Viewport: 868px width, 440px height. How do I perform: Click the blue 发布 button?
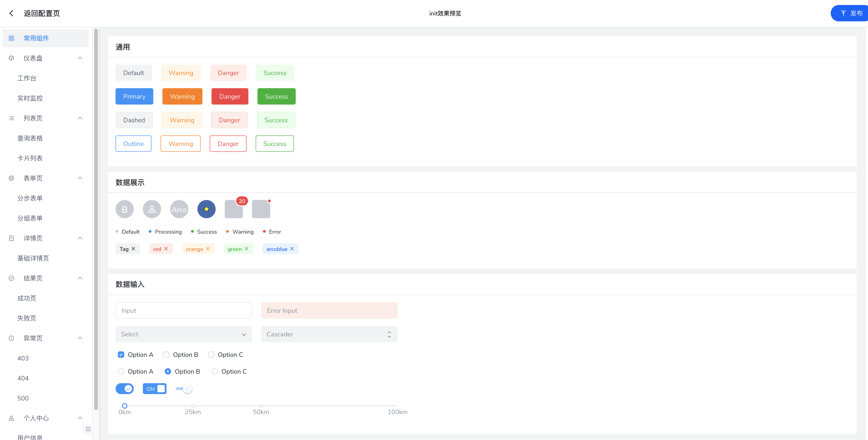(851, 13)
